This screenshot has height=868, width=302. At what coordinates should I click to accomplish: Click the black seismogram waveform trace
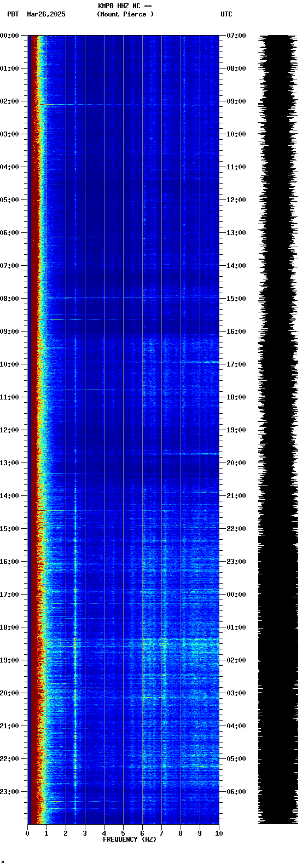[x=278, y=430]
